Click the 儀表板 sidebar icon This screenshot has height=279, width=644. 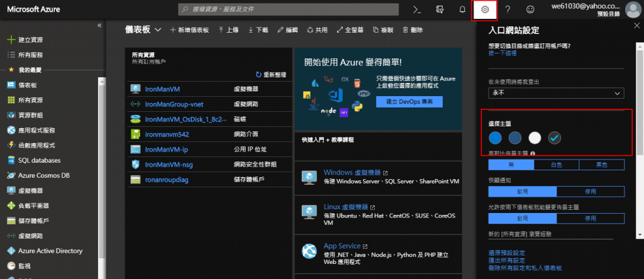pos(11,85)
